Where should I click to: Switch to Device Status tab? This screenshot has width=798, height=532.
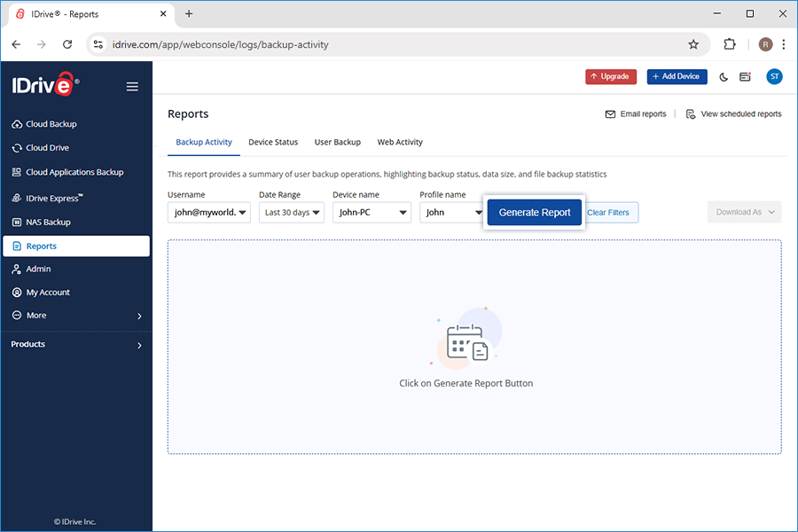click(273, 142)
